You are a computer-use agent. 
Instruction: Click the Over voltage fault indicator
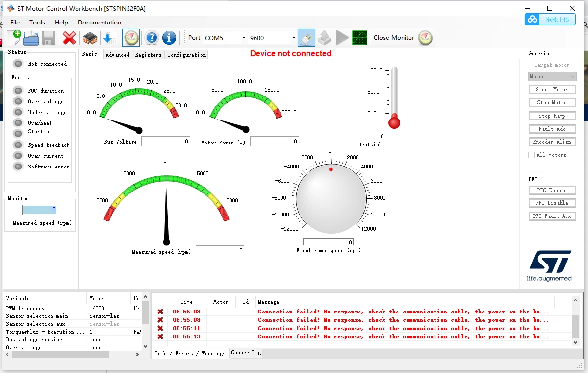(x=18, y=101)
